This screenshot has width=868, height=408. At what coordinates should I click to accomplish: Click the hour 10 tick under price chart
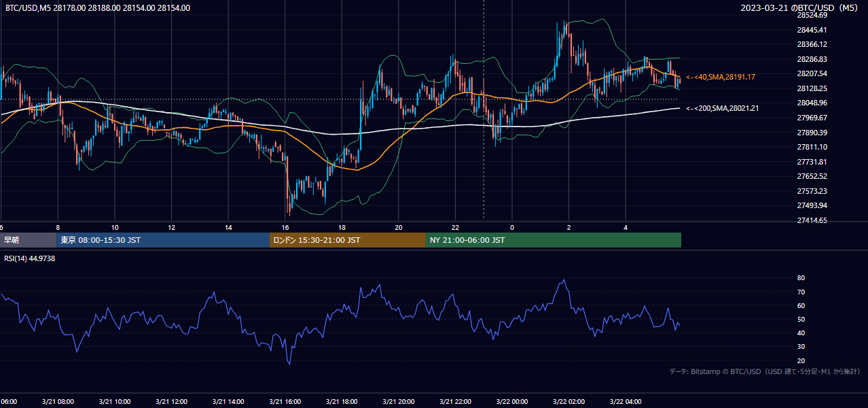(x=115, y=227)
